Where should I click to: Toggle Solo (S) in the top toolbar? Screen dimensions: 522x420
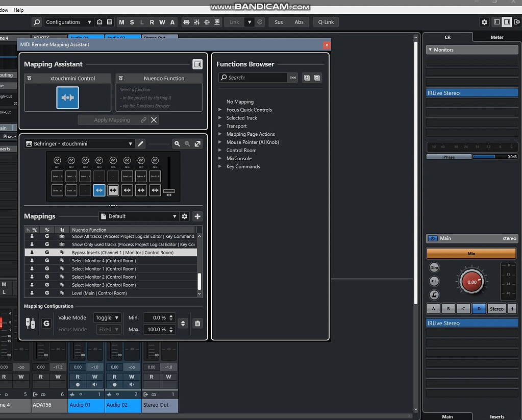pyautogui.click(x=132, y=22)
